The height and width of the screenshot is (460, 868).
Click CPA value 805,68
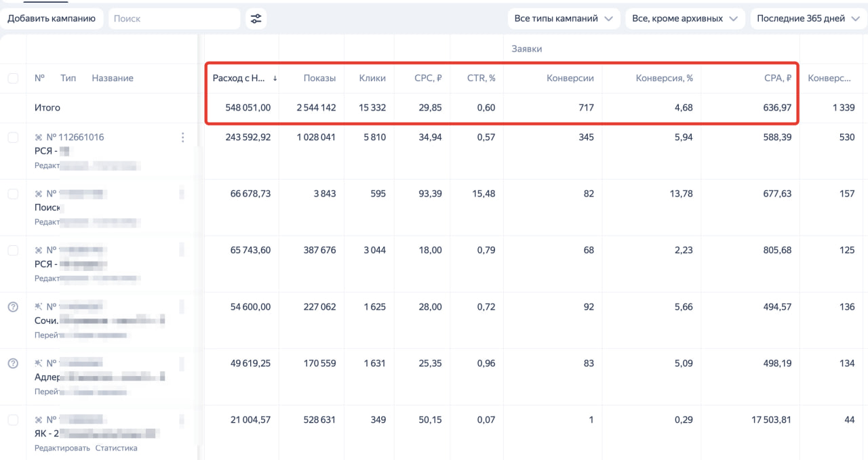[x=777, y=251]
